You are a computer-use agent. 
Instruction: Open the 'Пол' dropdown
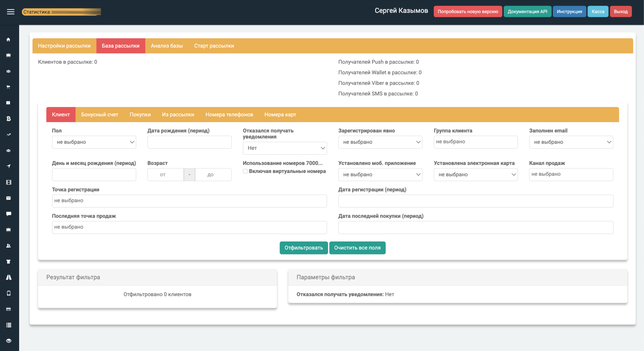(x=94, y=142)
